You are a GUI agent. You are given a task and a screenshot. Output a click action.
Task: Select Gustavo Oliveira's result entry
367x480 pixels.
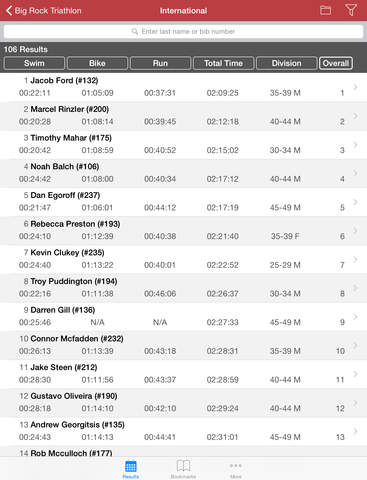click(183, 403)
